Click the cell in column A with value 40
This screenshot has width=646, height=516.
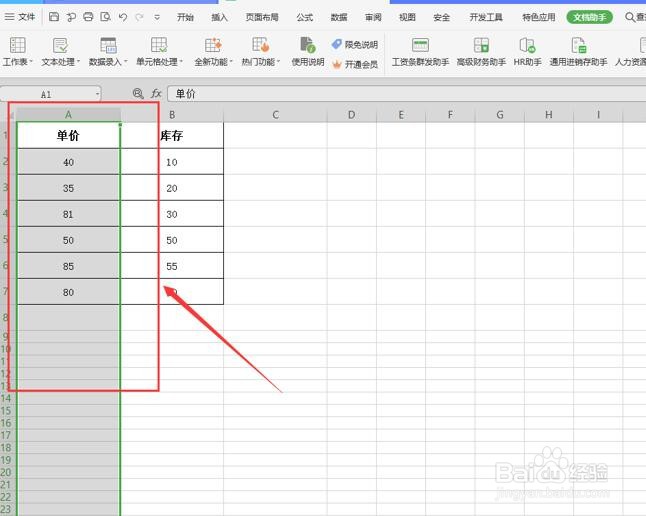tap(68, 162)
